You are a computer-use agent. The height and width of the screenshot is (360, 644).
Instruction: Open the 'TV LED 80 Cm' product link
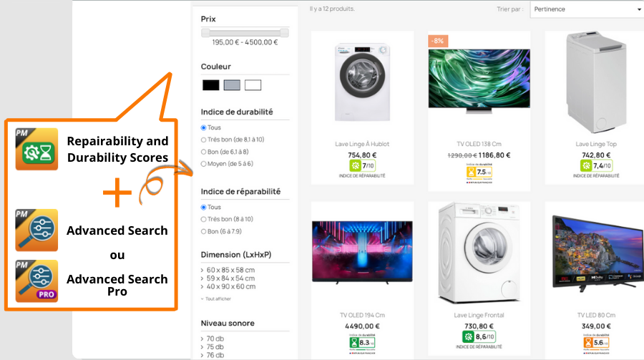(x=596, y=315)
